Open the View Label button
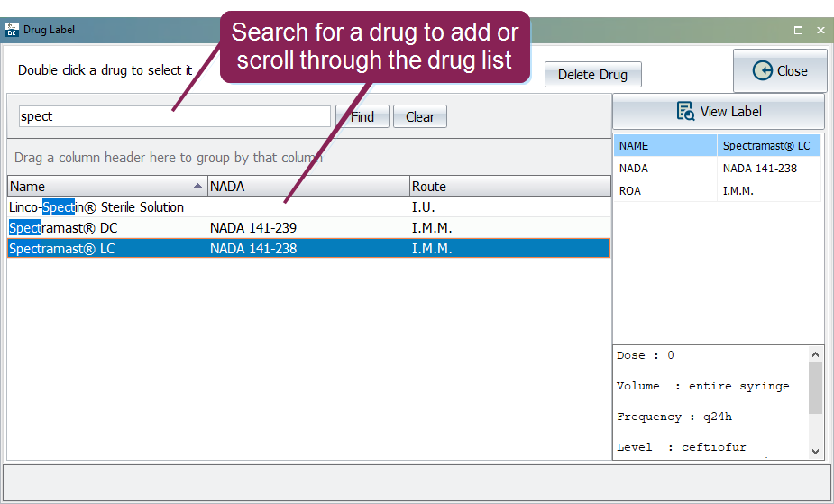This screenshot has height=504, width=834. tap(719, 112)
